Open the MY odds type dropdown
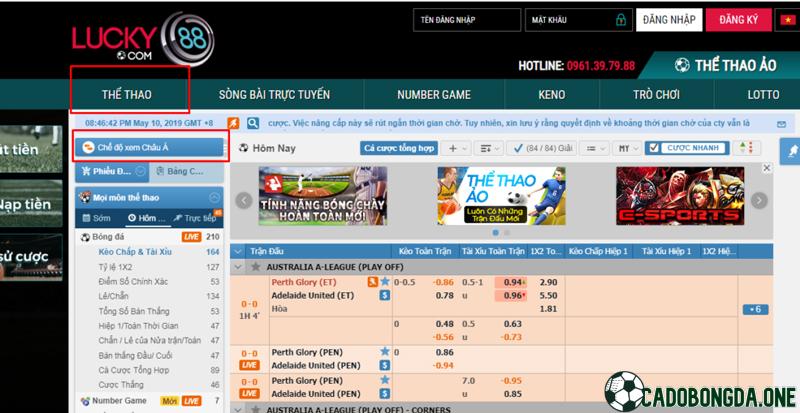Image resolution: width=800 pixels, height=413 pixels. [627, 149]
